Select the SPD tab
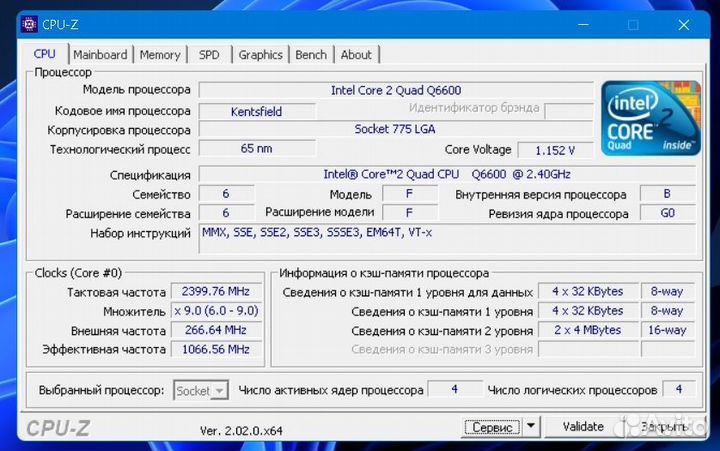The height and width of the screenshot is (451, 720). coord(209,55)
